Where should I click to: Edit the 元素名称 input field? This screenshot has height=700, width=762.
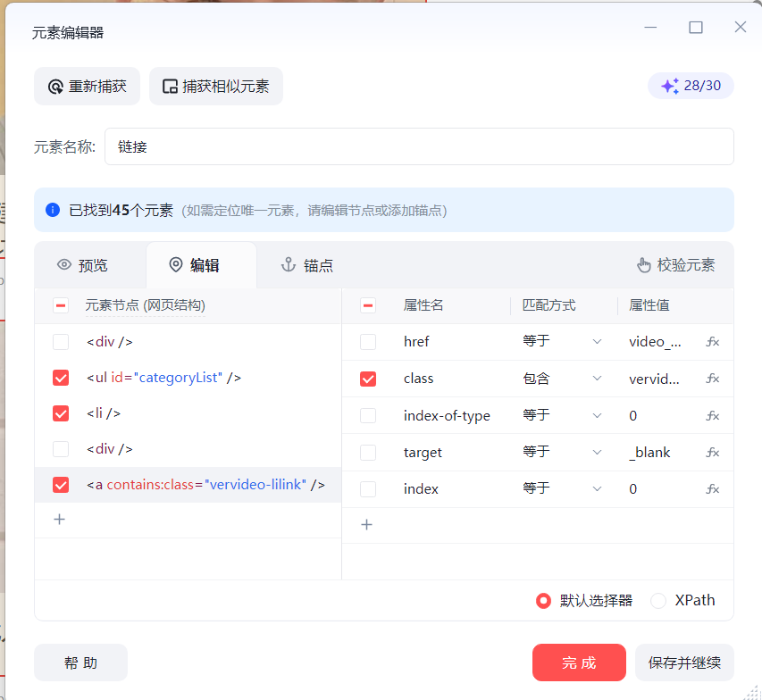pos(419,146)
